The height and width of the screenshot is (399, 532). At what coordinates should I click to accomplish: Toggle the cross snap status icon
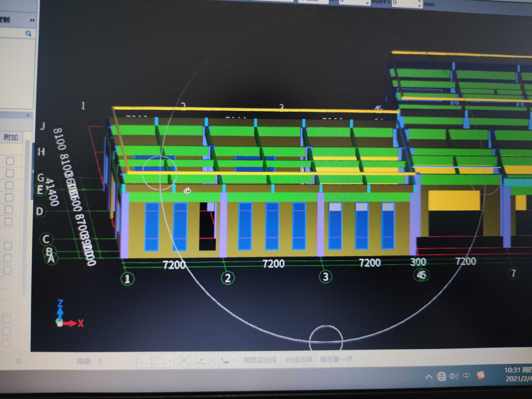[184, 360]
